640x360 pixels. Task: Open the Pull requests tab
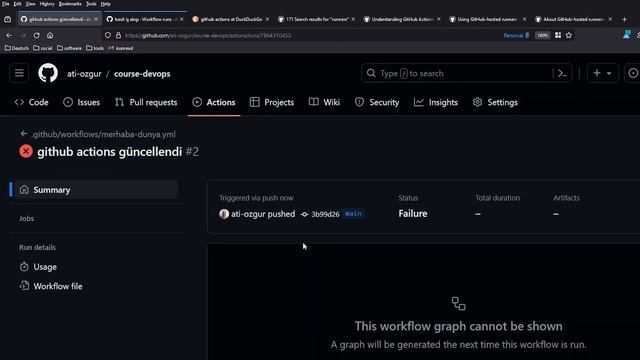pyautogui.click(x=146, y=102)
